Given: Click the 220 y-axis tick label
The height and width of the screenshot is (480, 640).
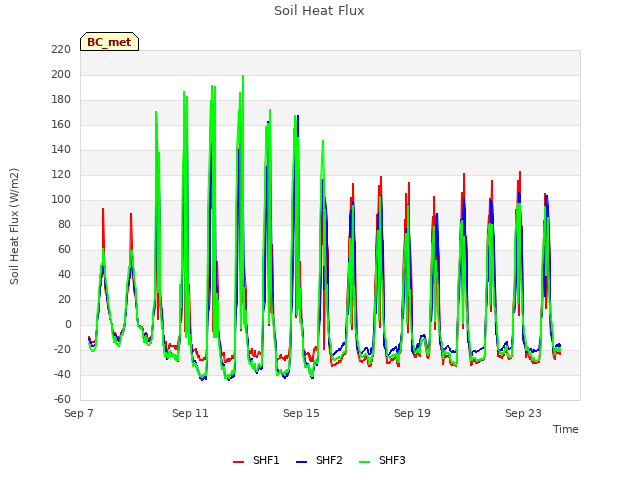Looking at the screenshot, I should [x=61, y=49].
